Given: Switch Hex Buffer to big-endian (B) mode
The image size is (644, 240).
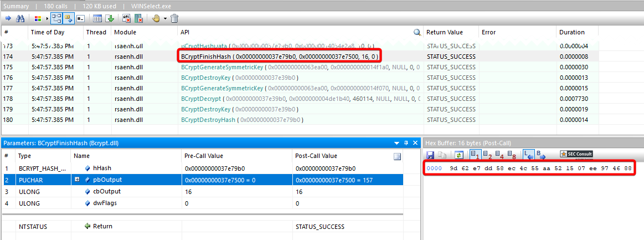Looking at the screenshot, I should pyautogui.click(x=540, y=155).
